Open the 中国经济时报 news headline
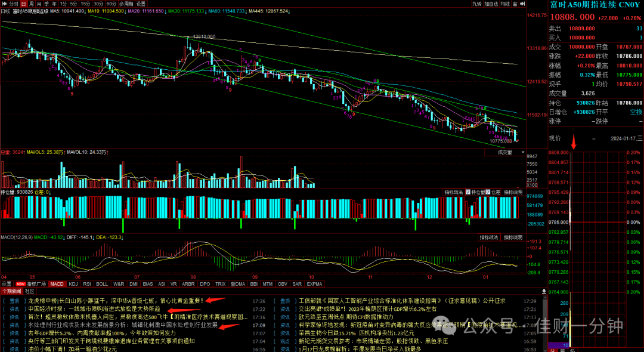The width and height of the screenshot is (644, 352). [x=94, y=309]
